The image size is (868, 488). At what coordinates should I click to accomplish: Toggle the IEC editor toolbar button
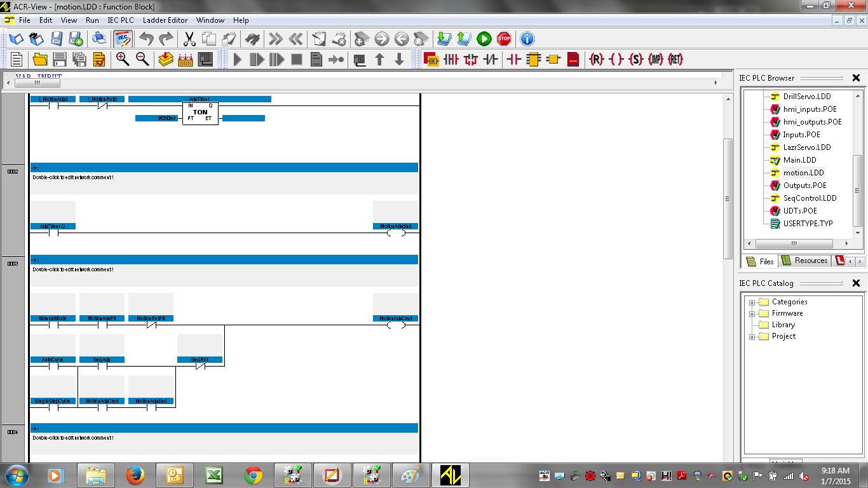[x=123, y=39]
